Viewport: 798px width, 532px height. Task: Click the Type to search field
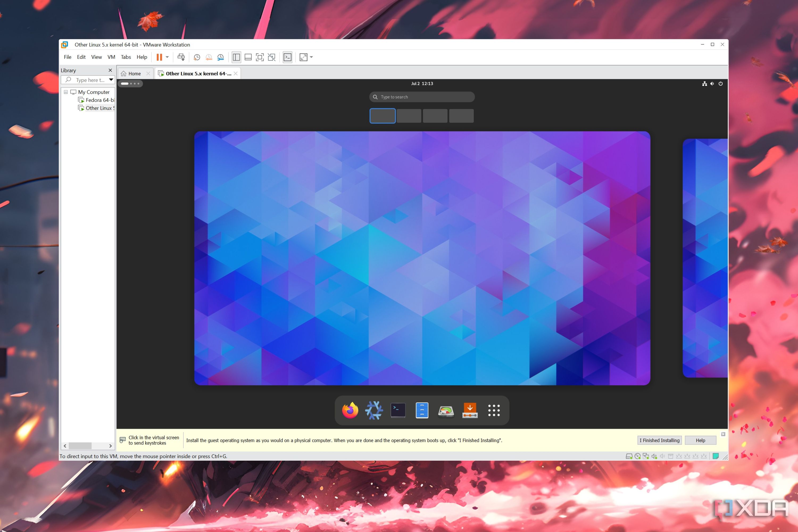click(x=421, y=97)
